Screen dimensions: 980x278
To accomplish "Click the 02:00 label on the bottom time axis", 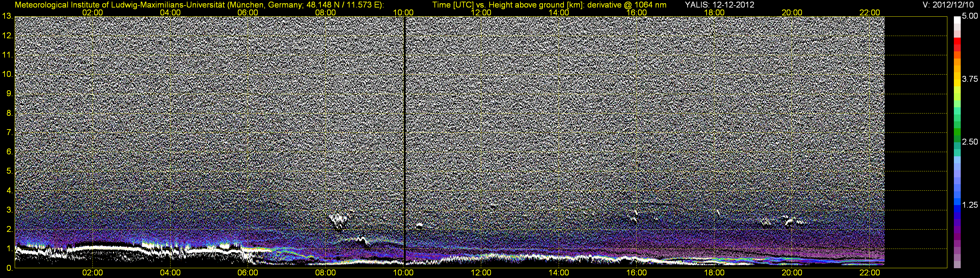I will click(92, 273).
